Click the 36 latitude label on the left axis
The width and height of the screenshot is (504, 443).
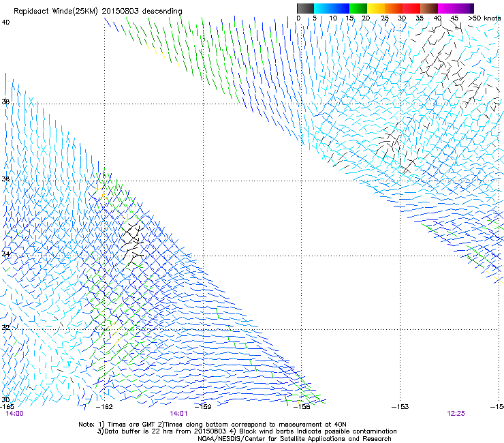5,179
